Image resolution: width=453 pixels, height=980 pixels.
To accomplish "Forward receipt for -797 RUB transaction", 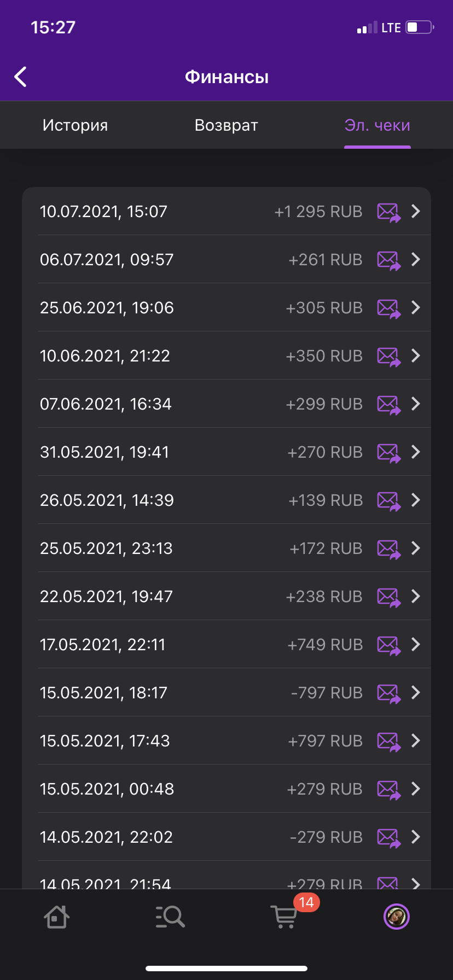I will [x=389, y=693].
